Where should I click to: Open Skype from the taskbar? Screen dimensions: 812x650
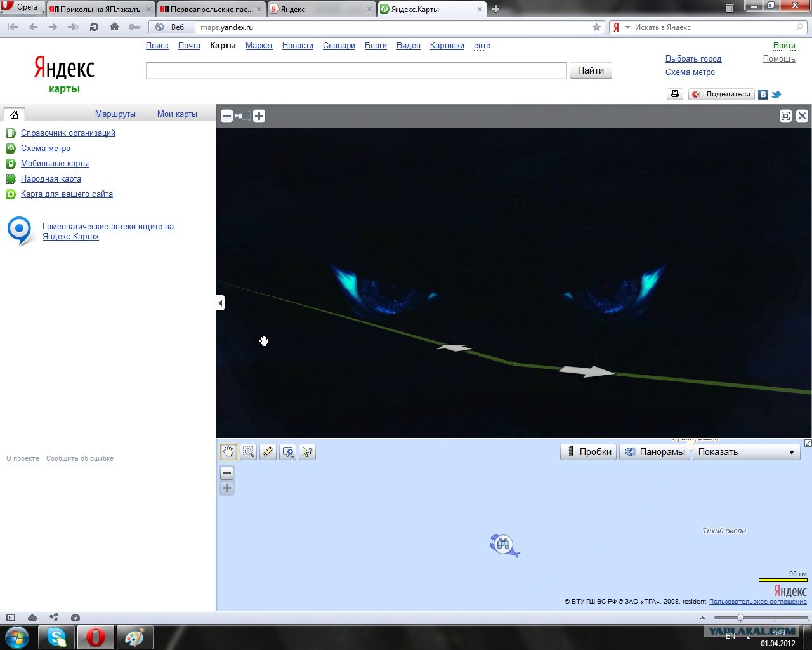point(56,637)
